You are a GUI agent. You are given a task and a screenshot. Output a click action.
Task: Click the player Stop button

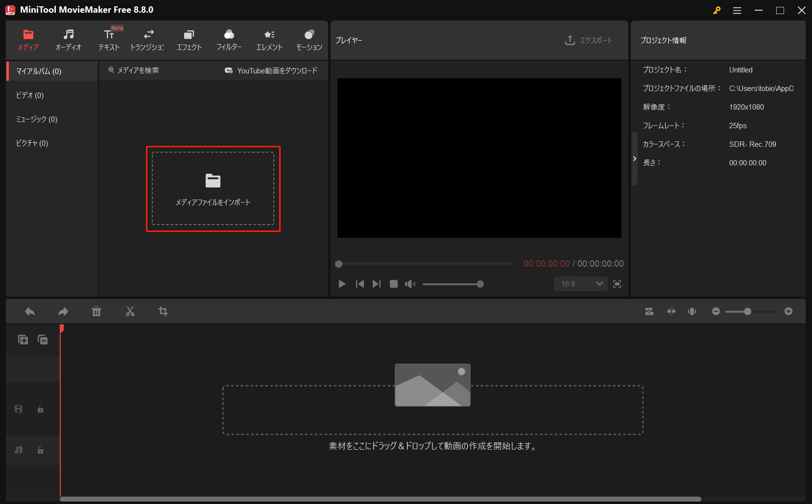pos(393,284)
